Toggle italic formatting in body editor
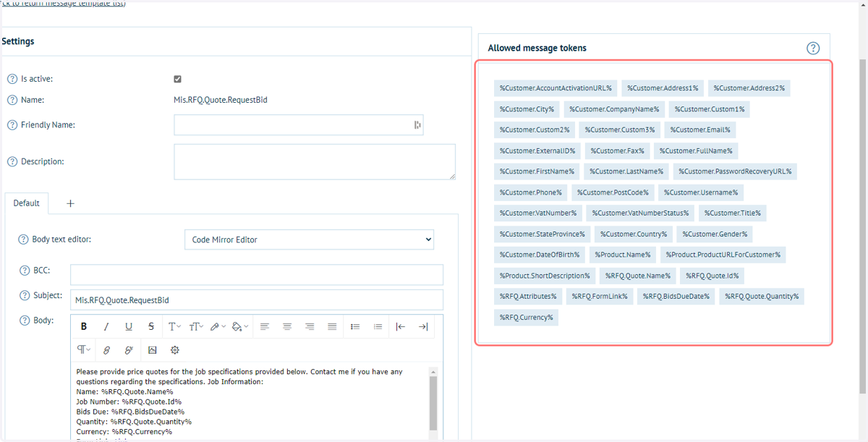The image size is (868, 442). click(106, 327)
